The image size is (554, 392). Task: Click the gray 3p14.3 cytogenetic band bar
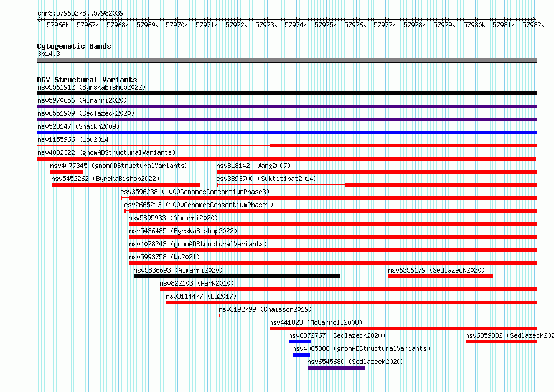coord(286,60)
